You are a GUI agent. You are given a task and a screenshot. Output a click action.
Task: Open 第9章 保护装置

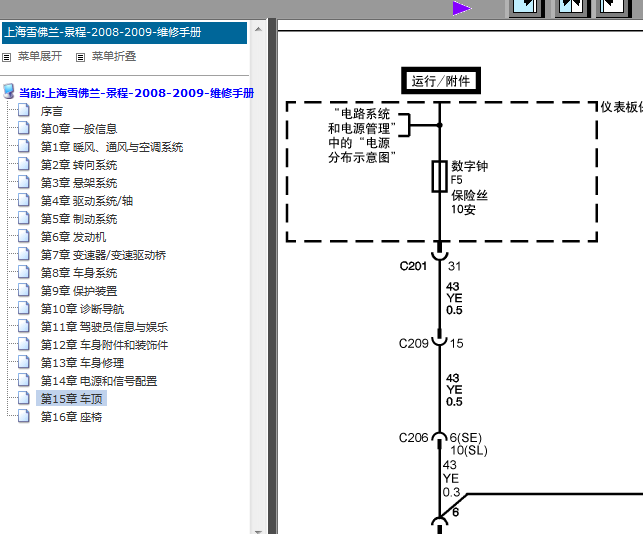click(79, 291)
